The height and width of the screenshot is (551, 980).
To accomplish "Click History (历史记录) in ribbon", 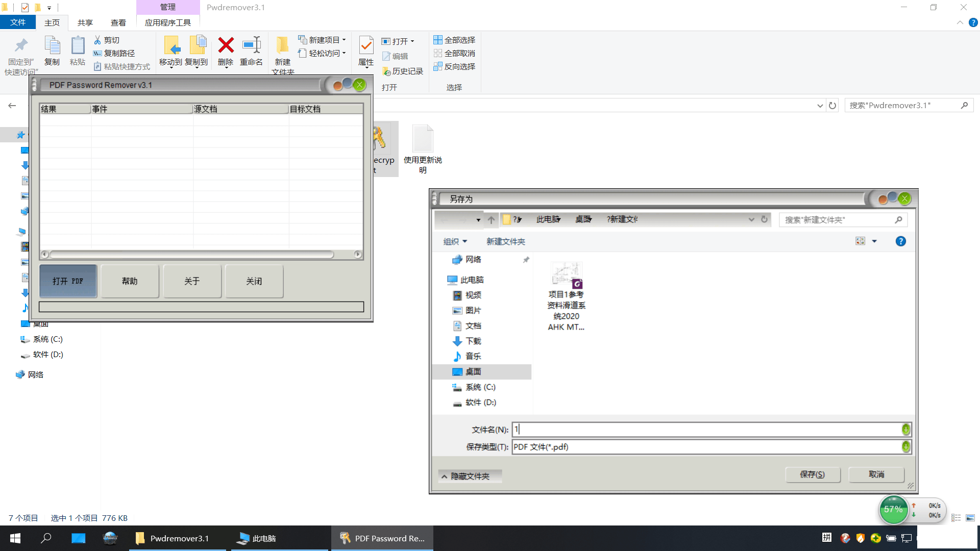I will [x=403, y=71].
